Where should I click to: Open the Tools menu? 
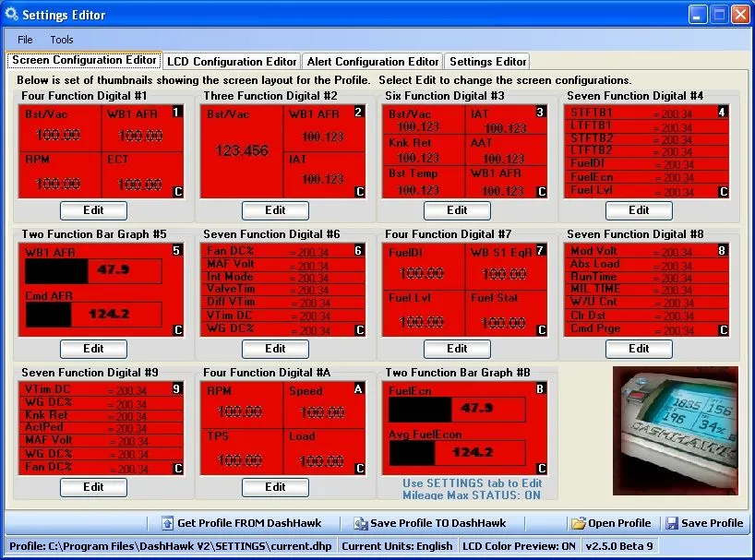[x=62, y=40]
